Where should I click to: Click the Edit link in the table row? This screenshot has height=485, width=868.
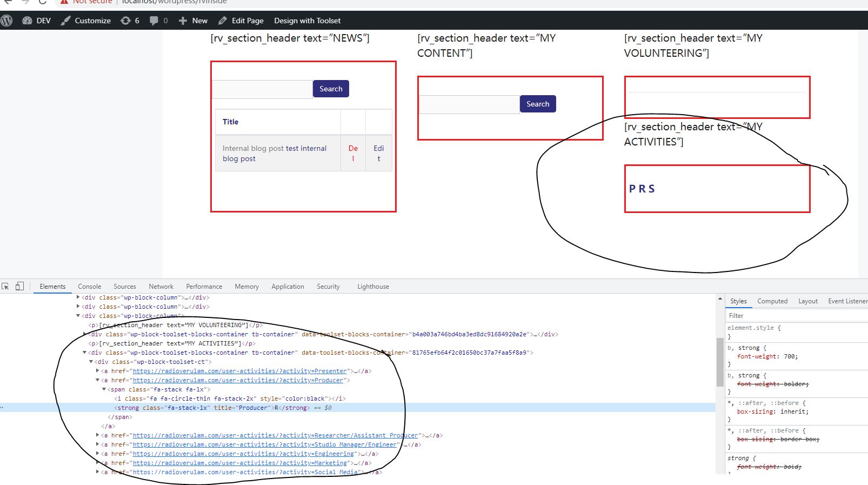click(x=379, y=153)
